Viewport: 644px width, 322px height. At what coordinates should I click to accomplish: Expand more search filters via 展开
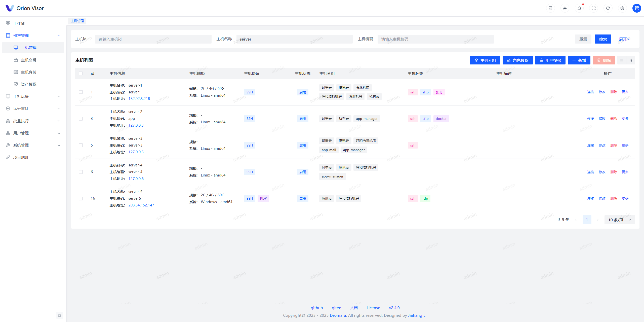pos(624,39)
